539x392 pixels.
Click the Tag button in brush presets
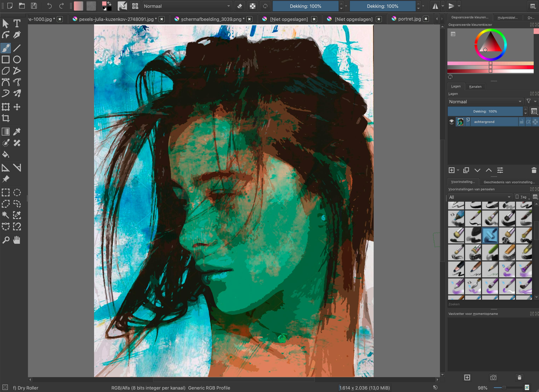pyautogui.click(x=521, y=197)
